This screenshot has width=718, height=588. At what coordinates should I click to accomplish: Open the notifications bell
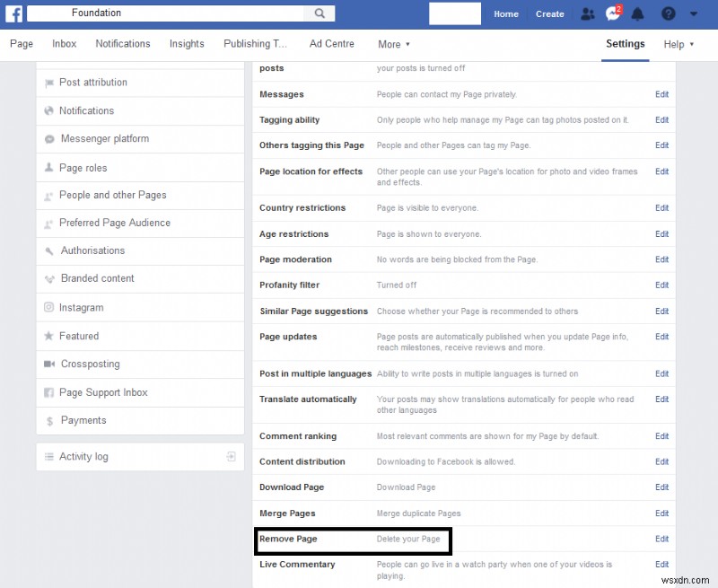(x=637, y=13)
